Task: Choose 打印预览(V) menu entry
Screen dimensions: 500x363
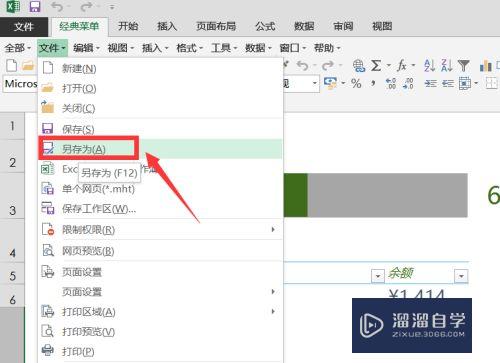Action: [x=160, y=332]
